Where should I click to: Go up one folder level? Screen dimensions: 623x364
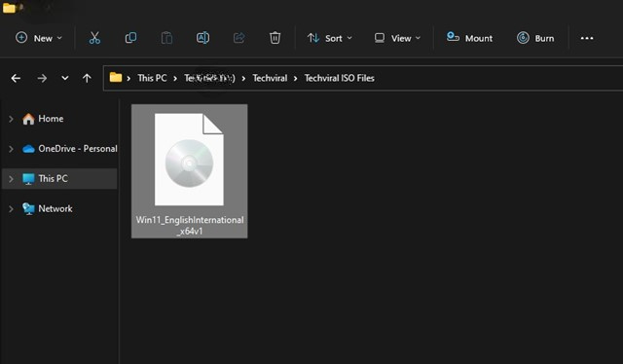[87, 78]
